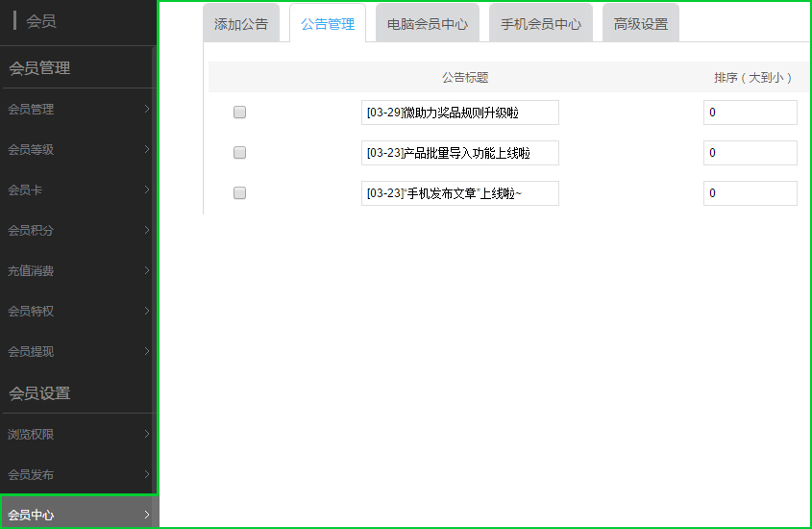Open the 高级设置 tab
Image resolution: width=812 pixels, height=529 pixels.
click(641, 24)
